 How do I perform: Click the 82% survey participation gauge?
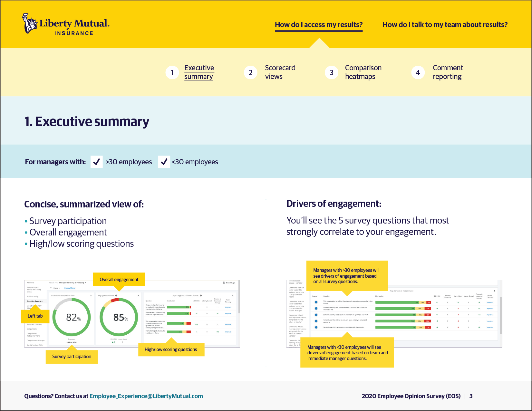[72, 317]
